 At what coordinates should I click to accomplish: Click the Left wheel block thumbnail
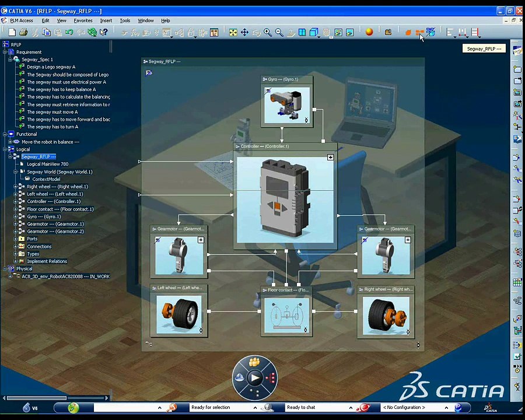pyautogui.click(x=179, y=315)
